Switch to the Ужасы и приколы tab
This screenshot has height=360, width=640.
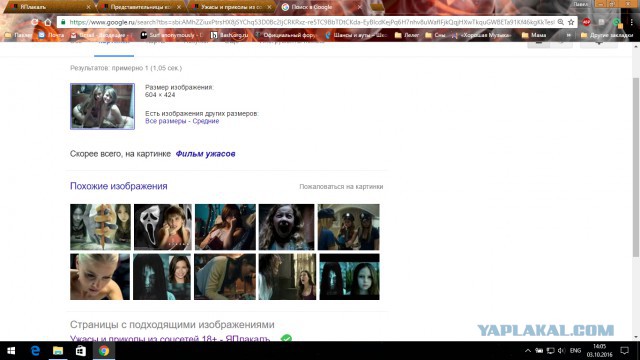click(230, 7)
